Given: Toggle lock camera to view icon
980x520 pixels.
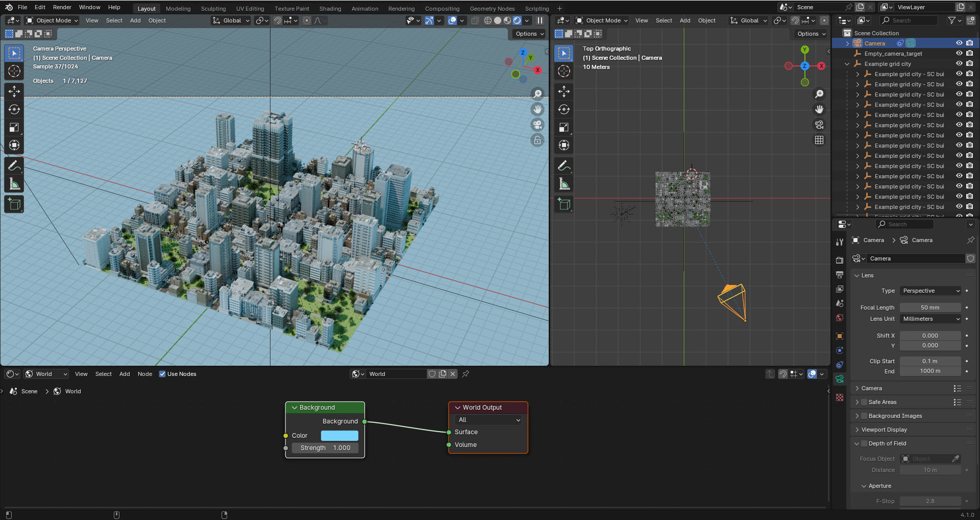Looking at the screenshot, I should point(537,140).
